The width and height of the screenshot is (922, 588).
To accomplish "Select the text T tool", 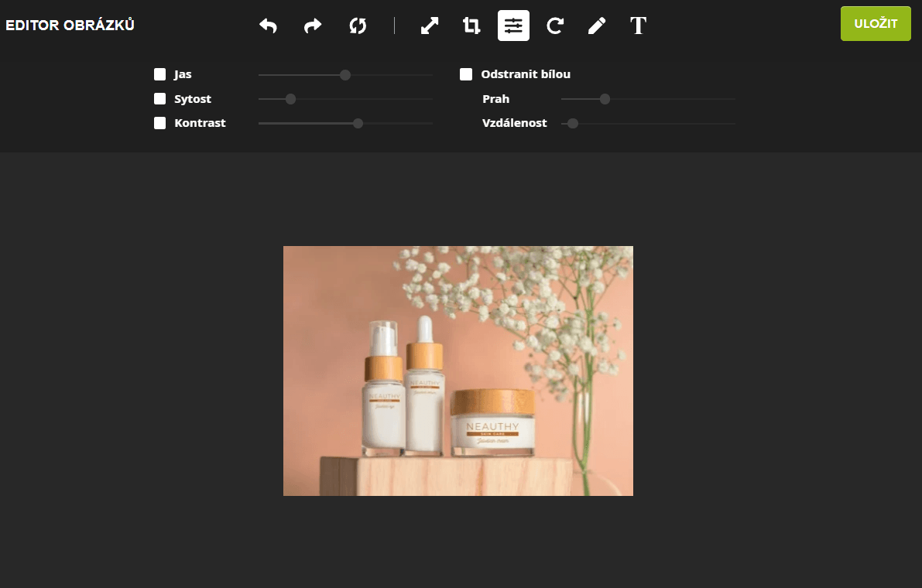I will (638, 26).
